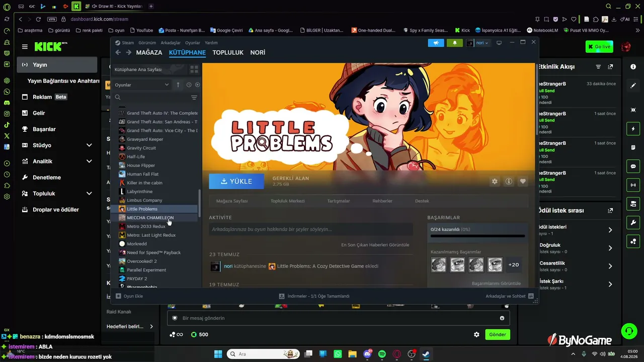Enter Steam Big Picture mode

[x=499, y=43]
